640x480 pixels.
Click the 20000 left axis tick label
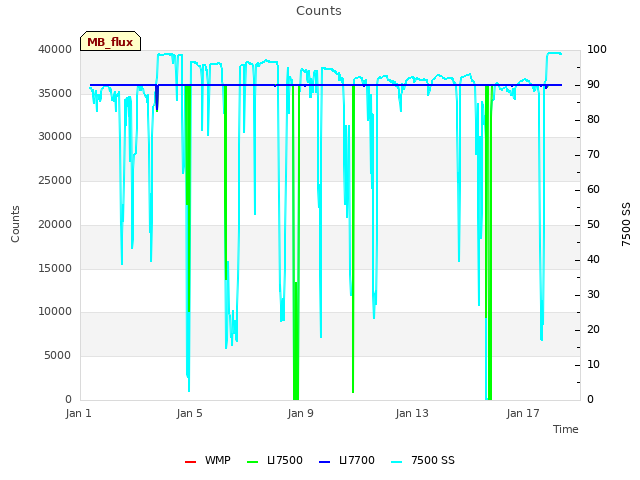pyautogui.click(x=55, y=224)
